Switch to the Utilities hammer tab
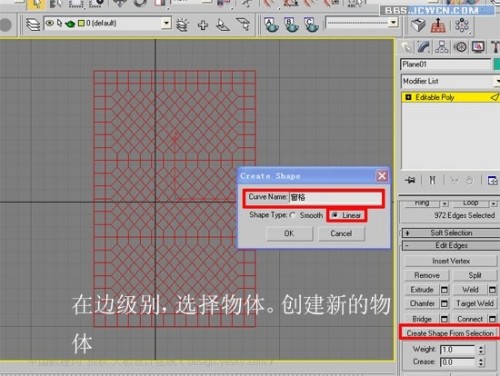The image size is (500, 376). (x=495, y=47)
